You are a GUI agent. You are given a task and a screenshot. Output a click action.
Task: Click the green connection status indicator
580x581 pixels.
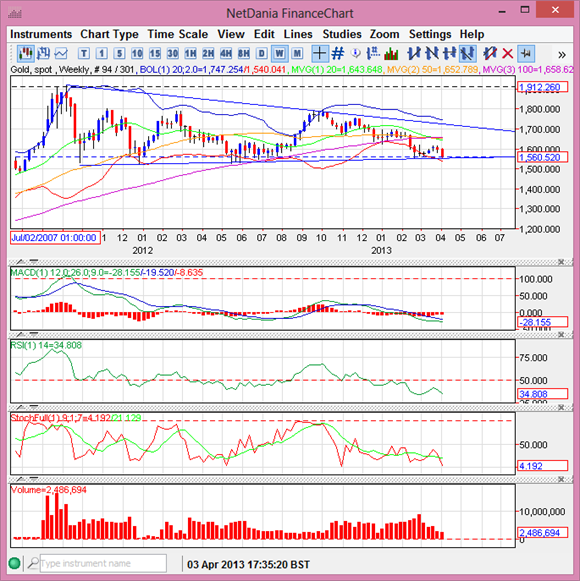pos(14,563)
